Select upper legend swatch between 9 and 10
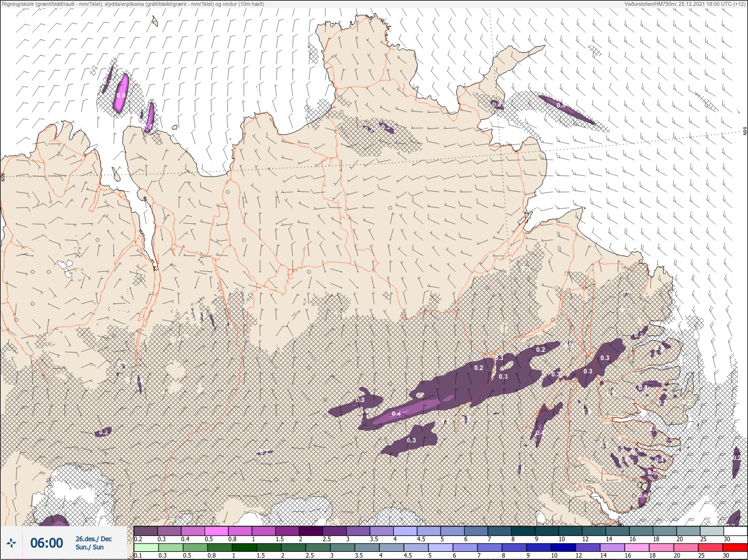 click(x=548, y=531)
